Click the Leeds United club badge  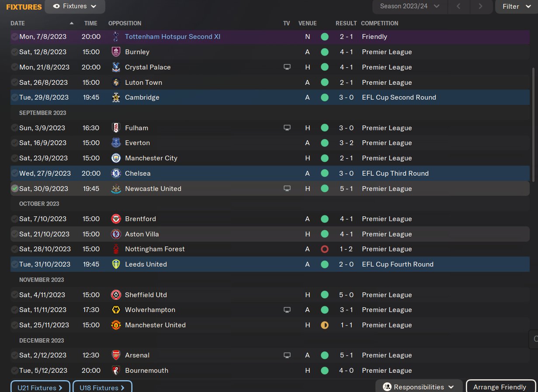pos(116,264)
